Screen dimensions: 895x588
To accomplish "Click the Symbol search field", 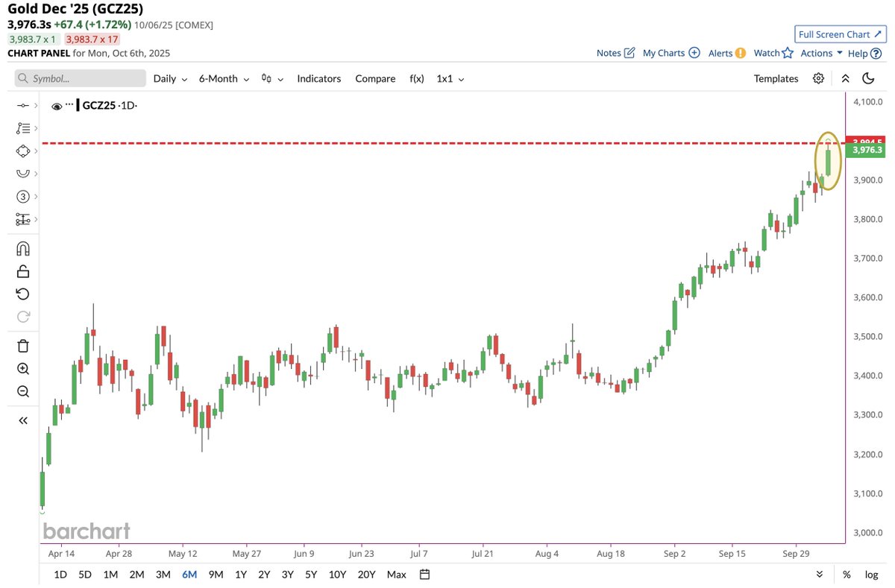I will click(81, 78).
